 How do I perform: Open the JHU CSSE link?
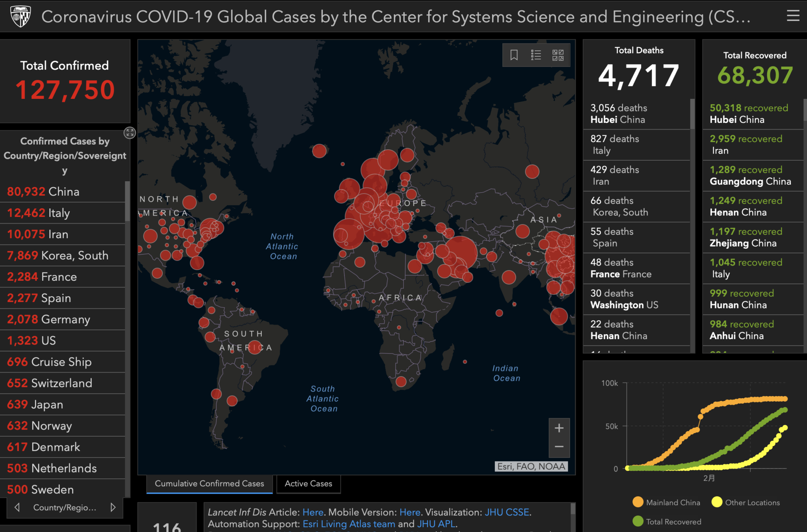[x=507, y=512]
